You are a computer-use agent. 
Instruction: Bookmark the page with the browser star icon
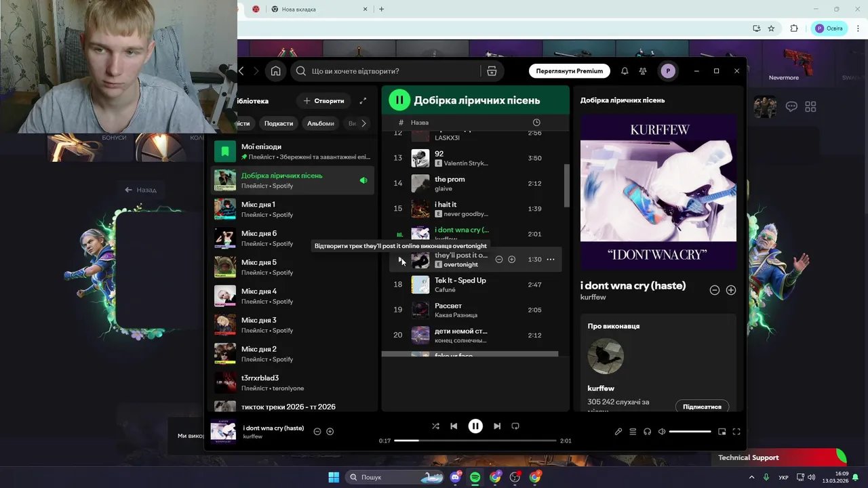tap(771, 28)
